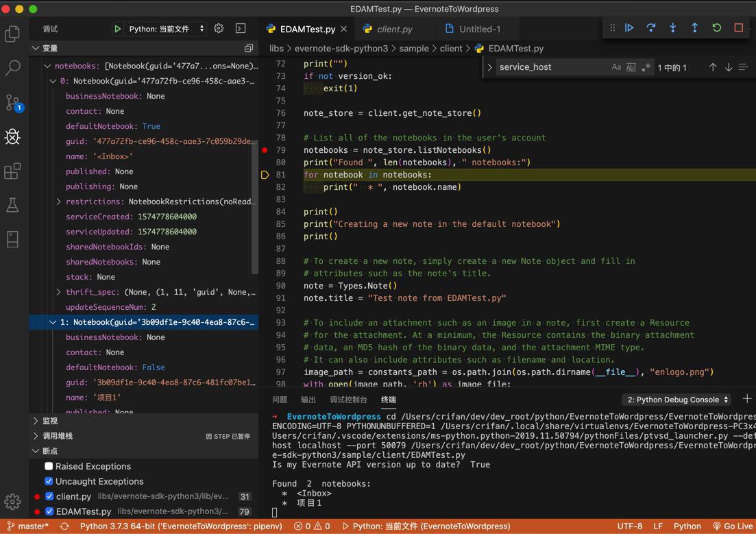Screen dimensions: 756x534
Task: Open the Extensions view
Action: pyautogui.click(x=12, y=171)
